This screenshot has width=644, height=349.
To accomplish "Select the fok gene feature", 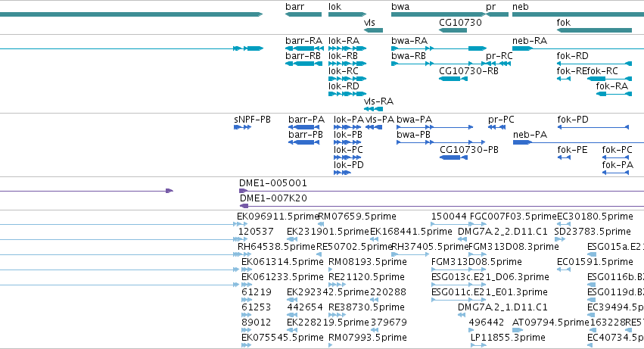I will 594,30.
